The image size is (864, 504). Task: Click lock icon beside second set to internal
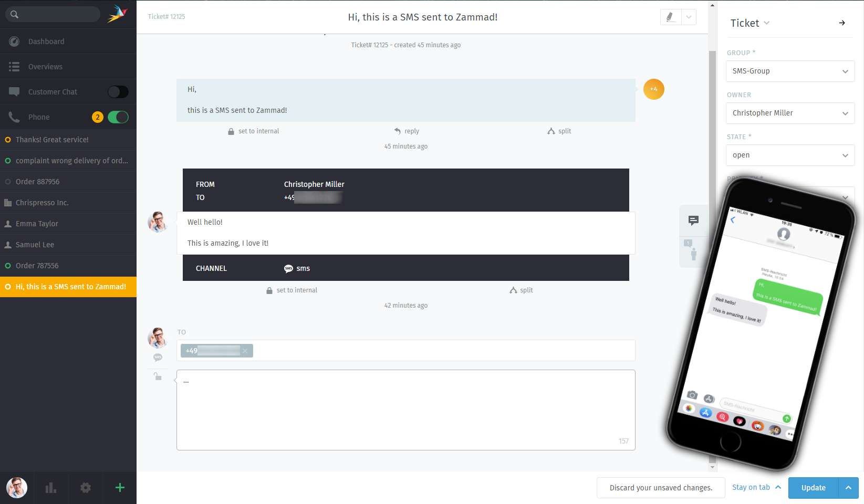coord(269,290)
